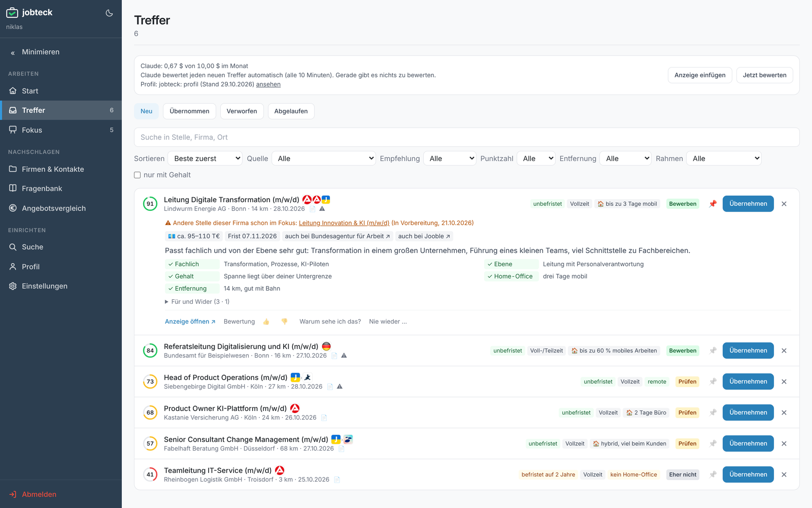Dismiss Leitung Digitale Transformation with X
The width and height of the screenshot is (812, 508).
[784, 204]
